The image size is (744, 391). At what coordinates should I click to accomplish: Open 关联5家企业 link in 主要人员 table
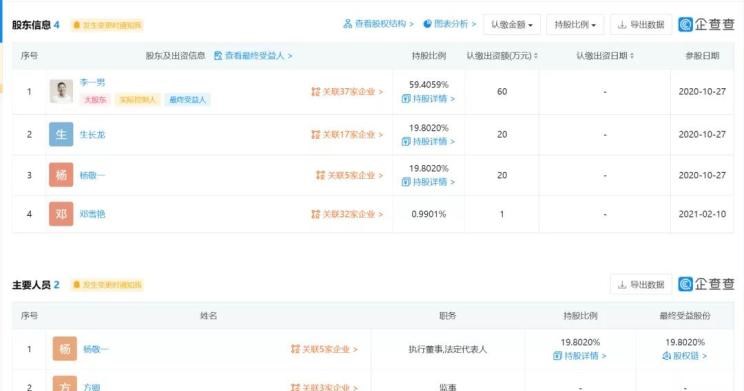324,350
